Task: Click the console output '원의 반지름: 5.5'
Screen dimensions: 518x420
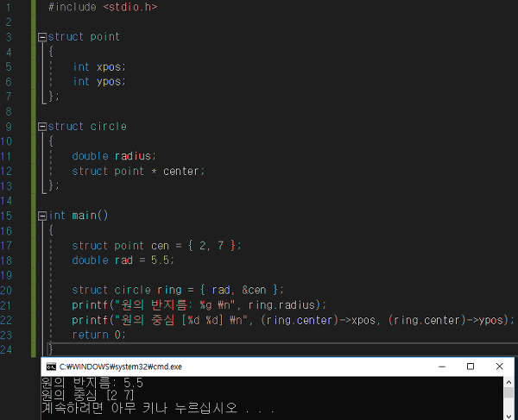Action: (x=92, y=383)
